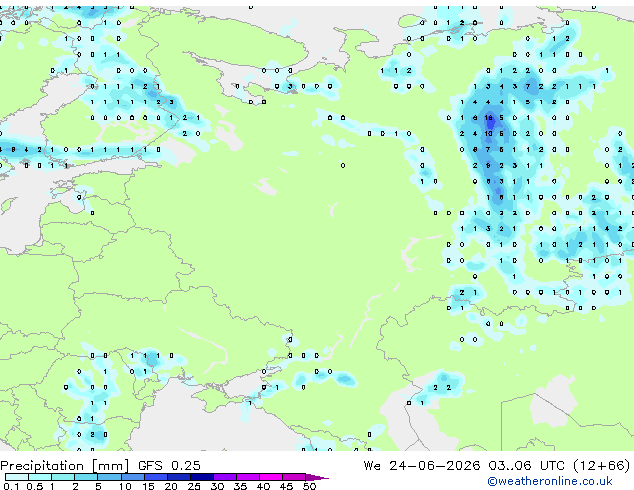Click legend label "40"
This screenshot has width=634, height=490.
pos(263,486)
